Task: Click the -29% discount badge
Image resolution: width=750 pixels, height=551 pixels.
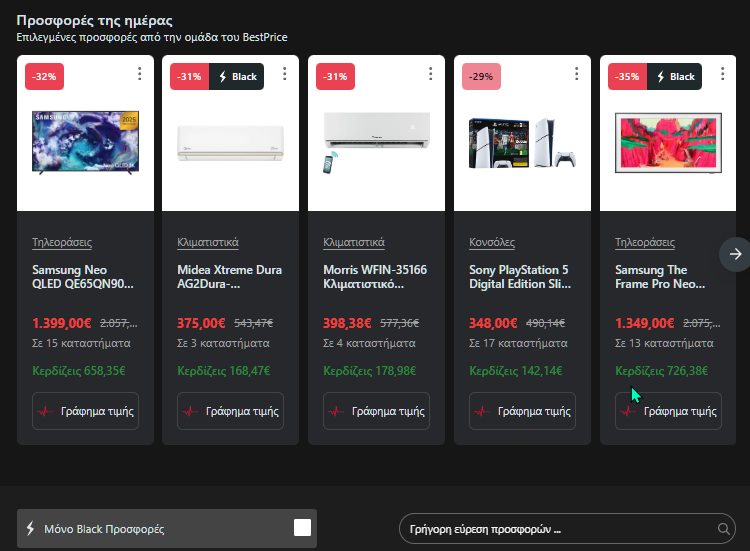Action: 481,77
